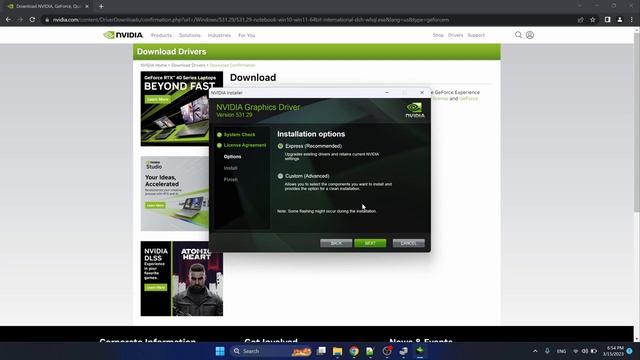This screenshot has width=640, height=360.
Task: Open the Industries menu on NVIDIA site
Action: (x=219, y=36)
